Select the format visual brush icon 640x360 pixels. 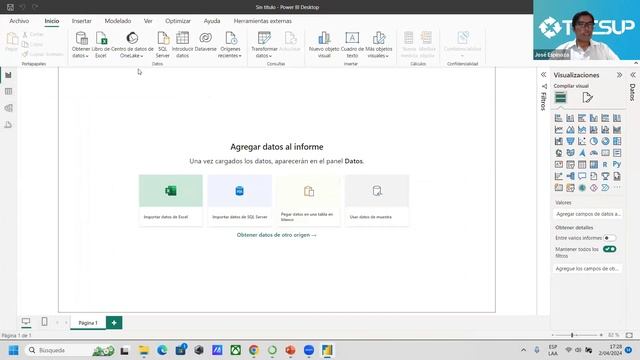587,97
